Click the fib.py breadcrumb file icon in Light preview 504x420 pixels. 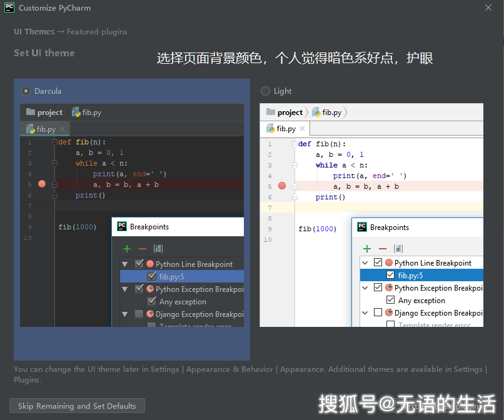pos(316,112)
